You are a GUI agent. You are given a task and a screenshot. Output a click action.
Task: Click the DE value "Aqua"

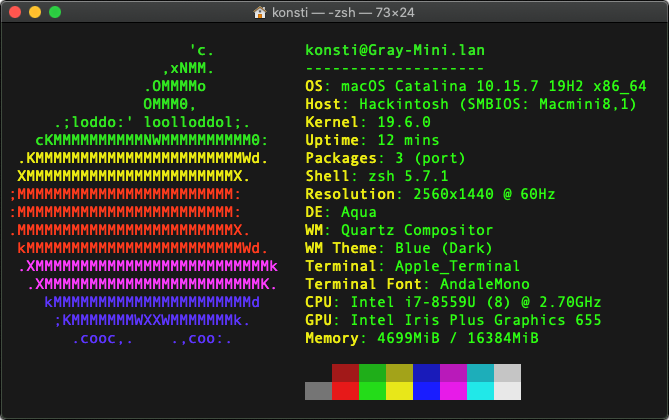(x=359, y=212)
